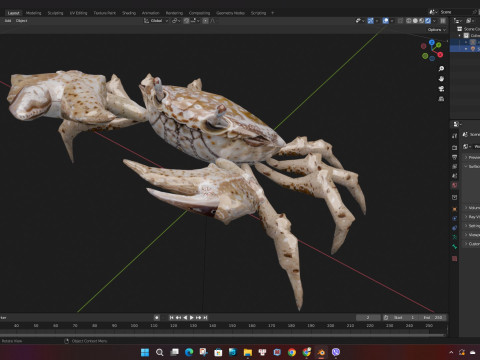Click the zoom magnifier viewport icon
Screen dimensions: 480x360
441,69
